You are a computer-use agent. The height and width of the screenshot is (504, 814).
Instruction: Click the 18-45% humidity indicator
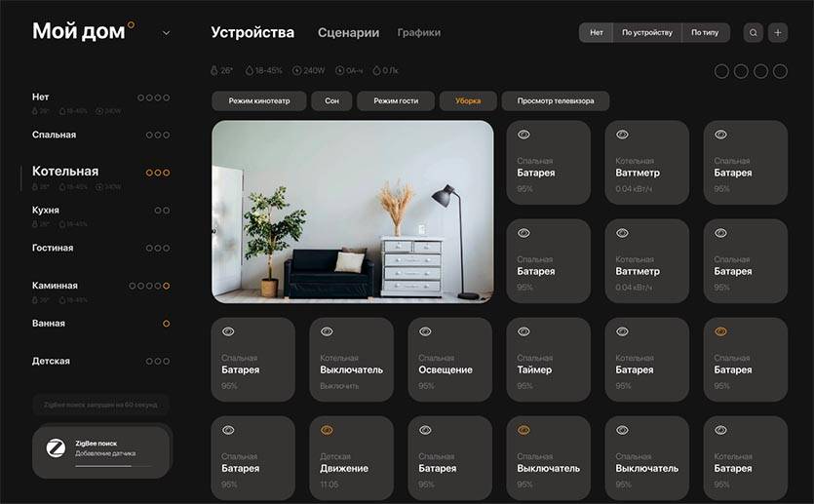tap(263, 70)
